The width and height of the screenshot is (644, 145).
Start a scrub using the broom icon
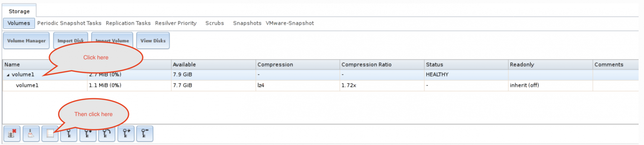pyautogui.click(x=31, y=134)
